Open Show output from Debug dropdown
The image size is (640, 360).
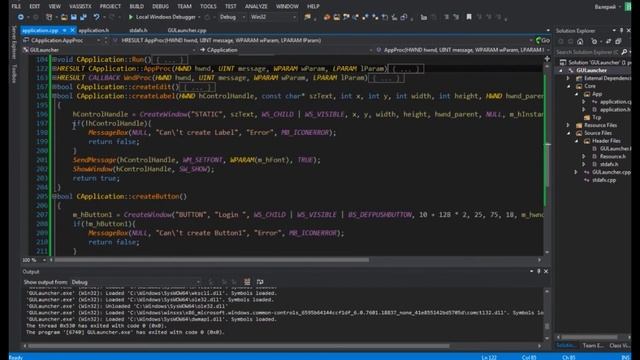136,282
